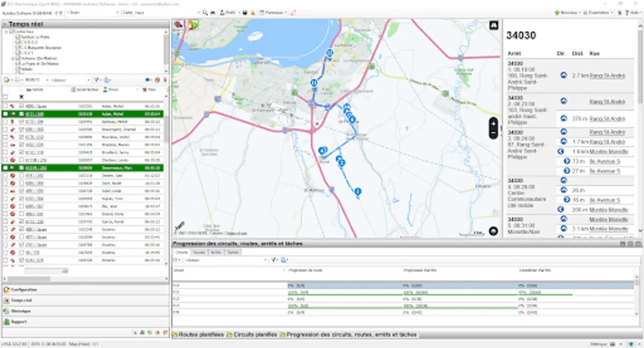Viewport: 644px width, 348px height.
Task: Switch to the Routes tab
Action: click(199, 252)
